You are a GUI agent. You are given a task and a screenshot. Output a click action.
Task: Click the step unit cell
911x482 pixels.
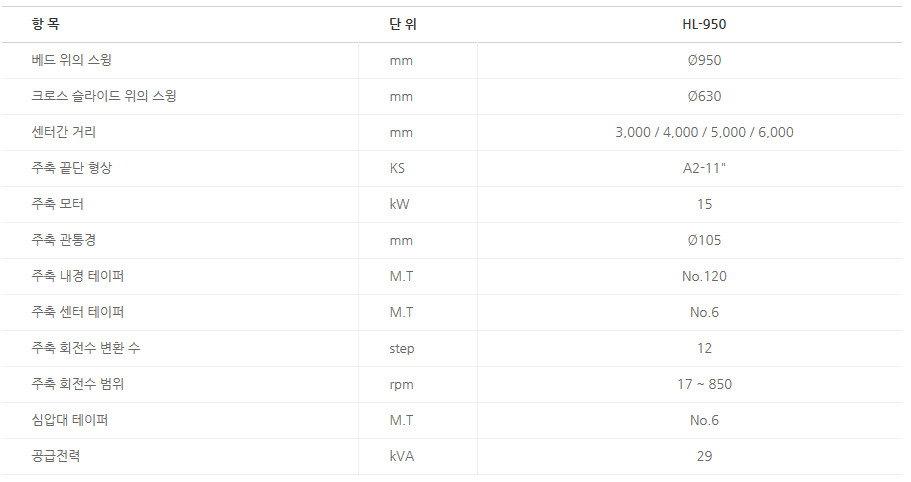[401, 348]
